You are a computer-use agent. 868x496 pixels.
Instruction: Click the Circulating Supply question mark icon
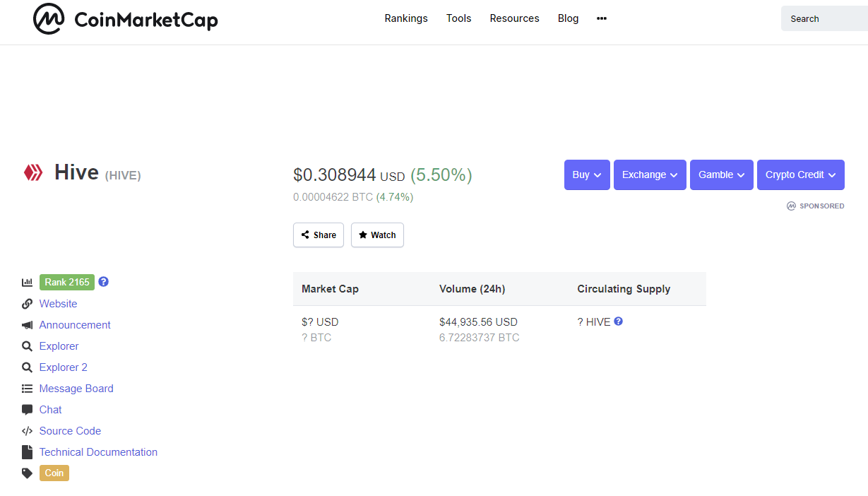click(618, 321)
